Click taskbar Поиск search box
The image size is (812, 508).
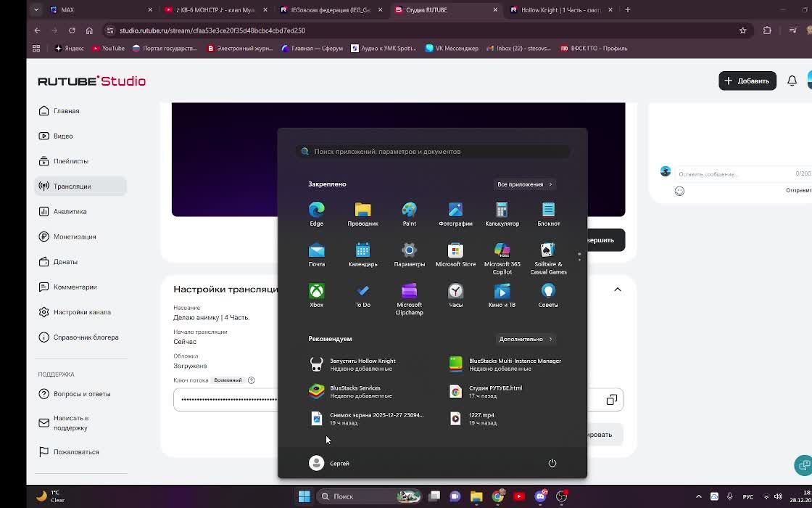(x=369, y=496)
